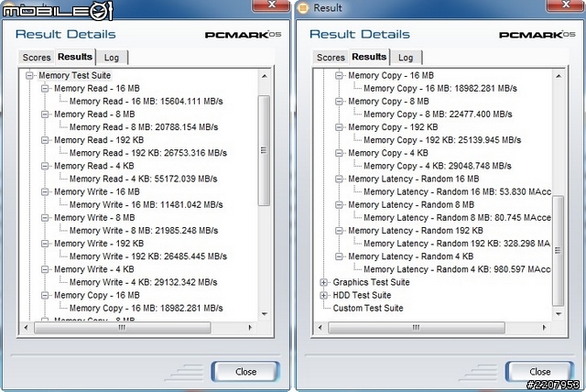Screen dimensions: 586x392
Task: Collapse Memory Read - 4 KB node
Action: coord(45,166)
